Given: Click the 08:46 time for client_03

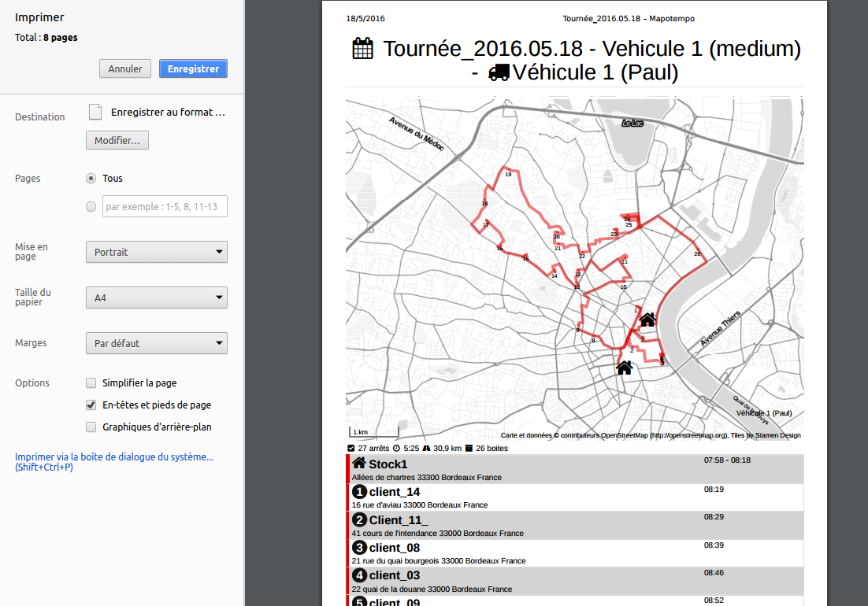Looking at the screenshot, I should point(714,572).
